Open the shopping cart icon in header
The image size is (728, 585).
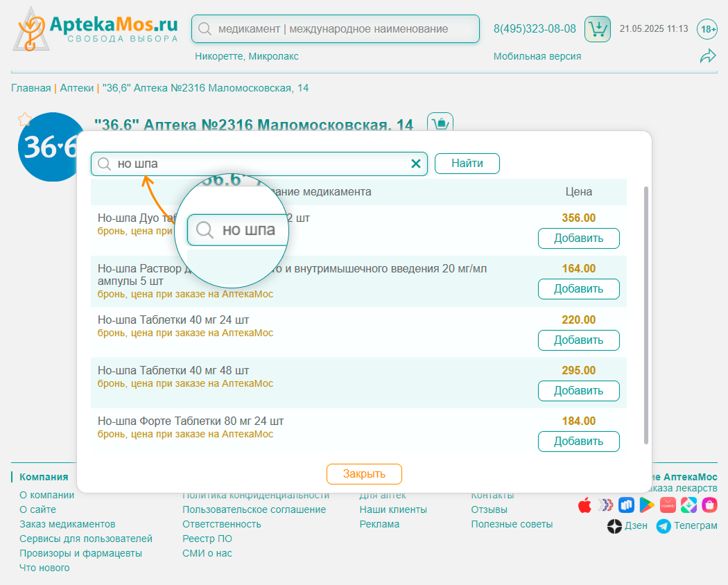[x=597, y=29]
